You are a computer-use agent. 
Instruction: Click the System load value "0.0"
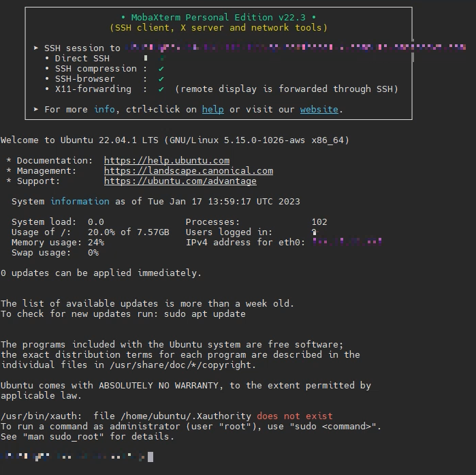click(x=96, y=222)
